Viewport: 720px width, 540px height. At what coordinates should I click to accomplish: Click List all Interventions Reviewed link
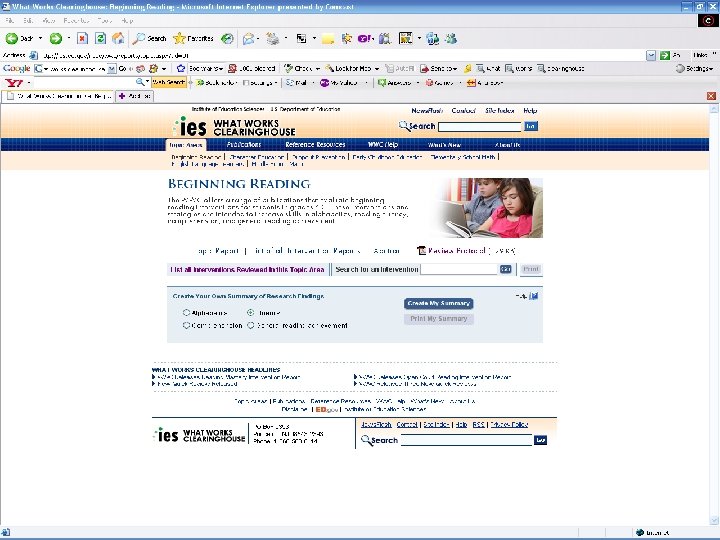coord(248,270)
